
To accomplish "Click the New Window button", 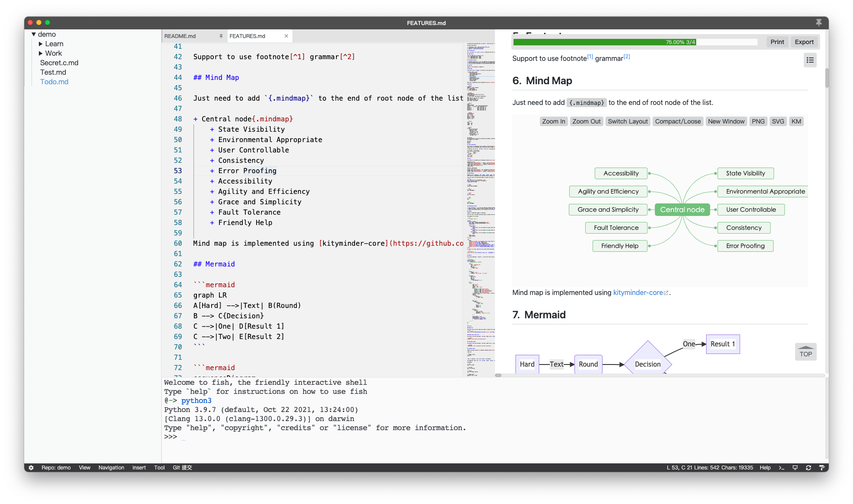I will 726,121.
